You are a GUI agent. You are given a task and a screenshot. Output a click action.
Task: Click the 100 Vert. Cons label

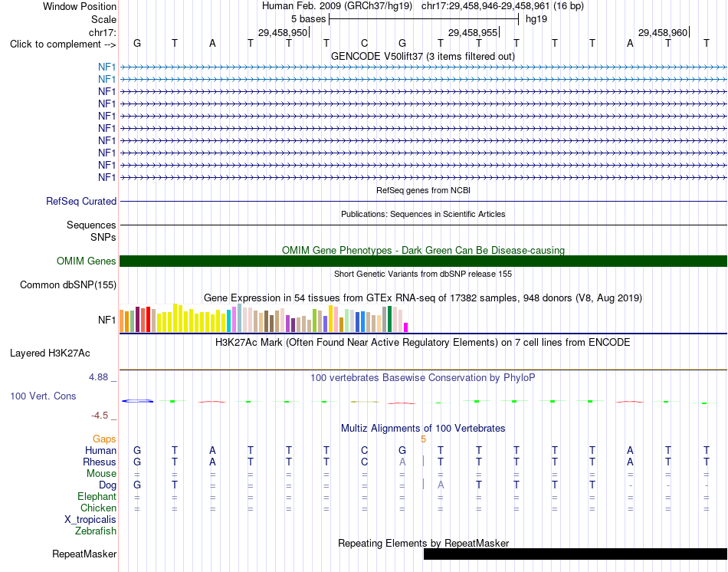coord(43,396)
